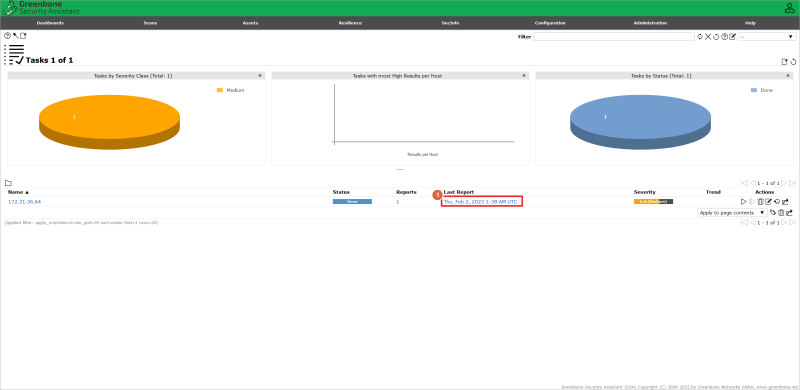Open the Scans menu

[151, 23]
